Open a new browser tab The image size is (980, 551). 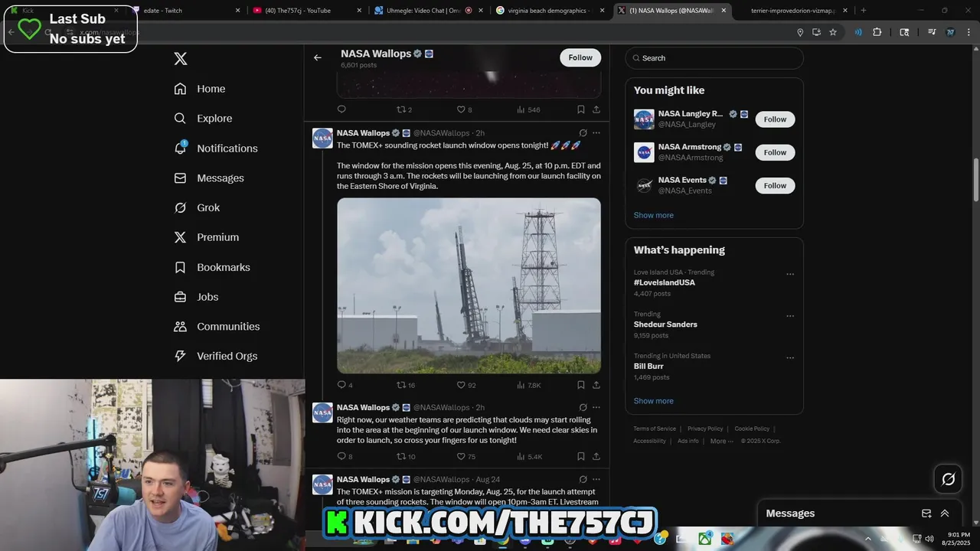click(863, 11)
